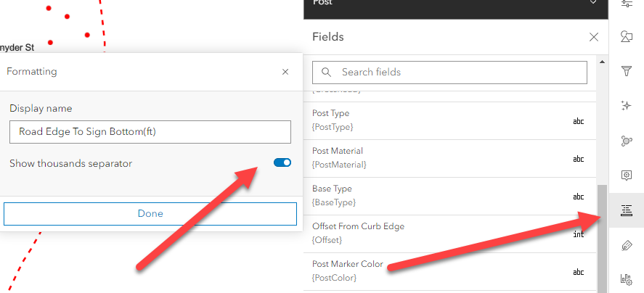Click the Fields list scrollbar up arrow
Screen dimensions: 644x293
(x=601, y=63)
